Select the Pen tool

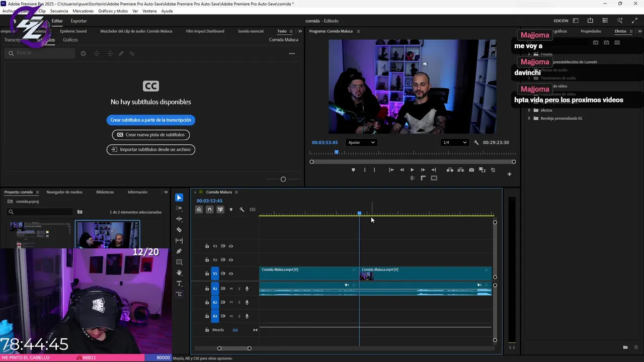pos(179,251)
